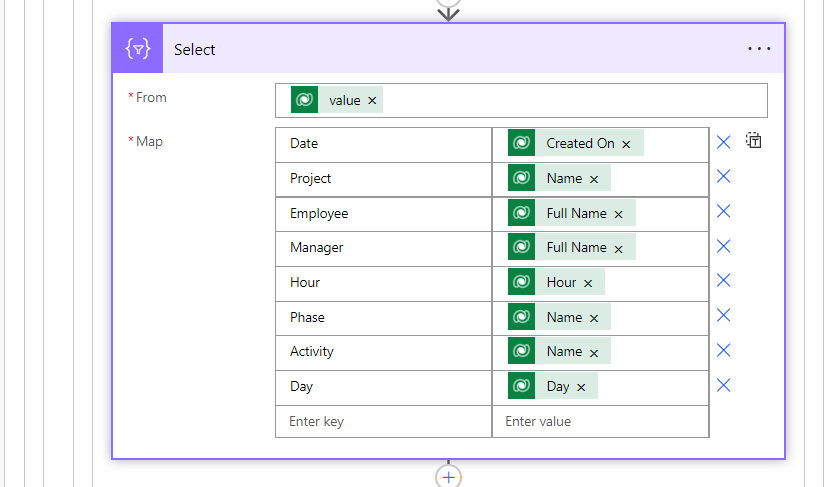Click the Day dynamic content token
Image resolution: width=835 pixels, height=487 pixels.
click(557, 386)
